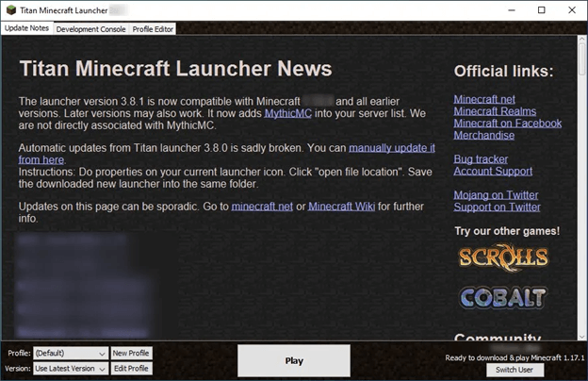Screen dimensions: 588x381
Task: Click the Scrolls game logo
Action: 503,257
